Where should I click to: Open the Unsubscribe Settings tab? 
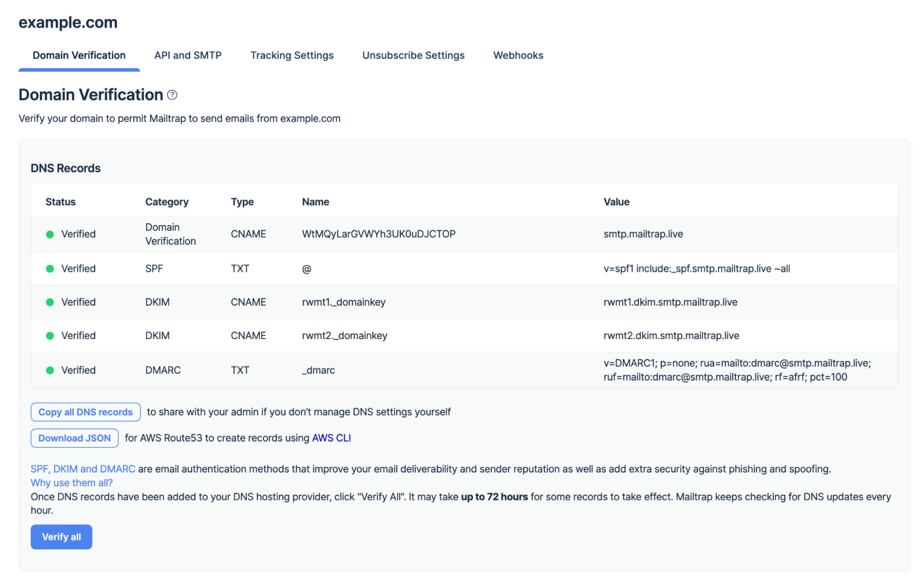click(x=413, y=55)
